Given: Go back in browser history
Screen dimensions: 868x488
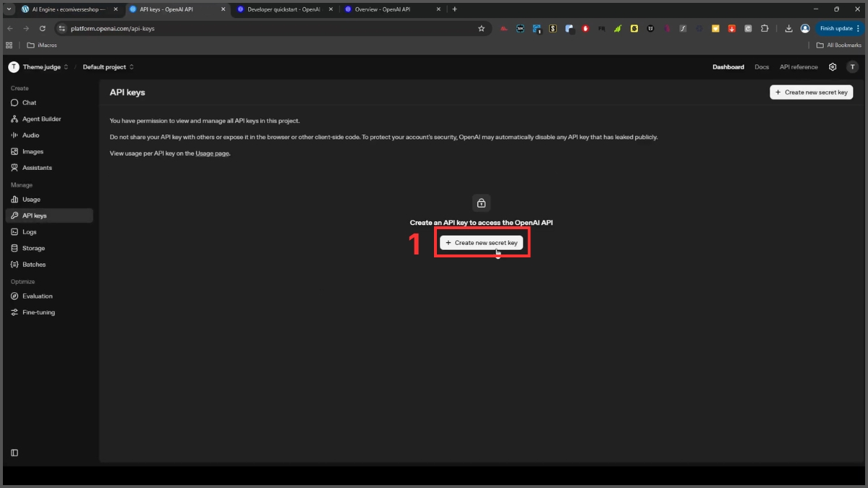Looking at the screenshot, I should [x=10, y=28].
